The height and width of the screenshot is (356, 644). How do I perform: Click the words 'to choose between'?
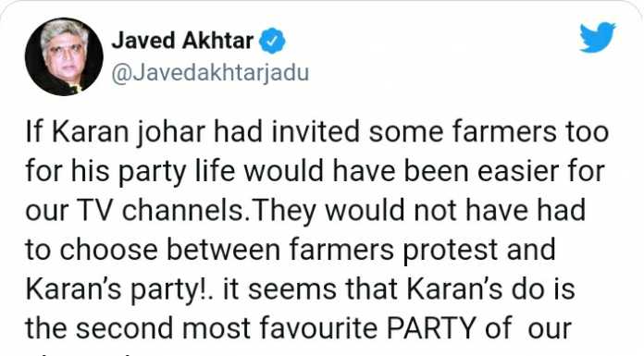point(153,250)
